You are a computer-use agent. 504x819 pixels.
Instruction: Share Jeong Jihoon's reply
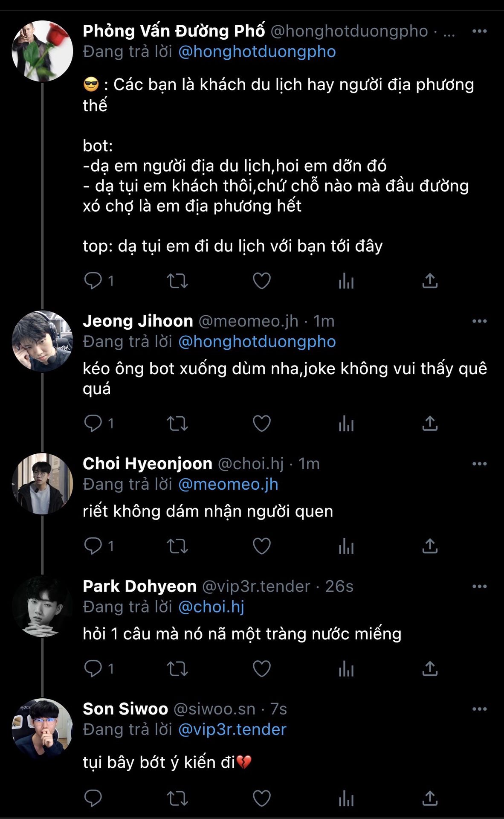[x=430, y=424]
